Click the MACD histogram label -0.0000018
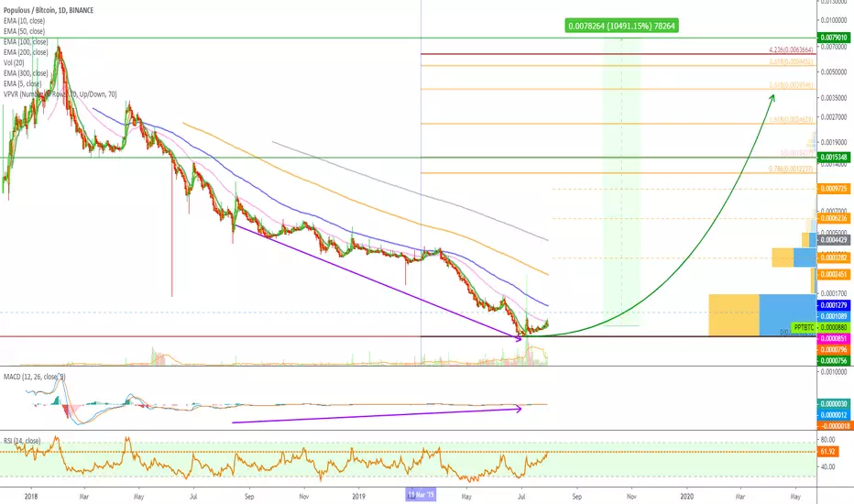The height and width of the screenshot is (504, 854). click(834, 426)
